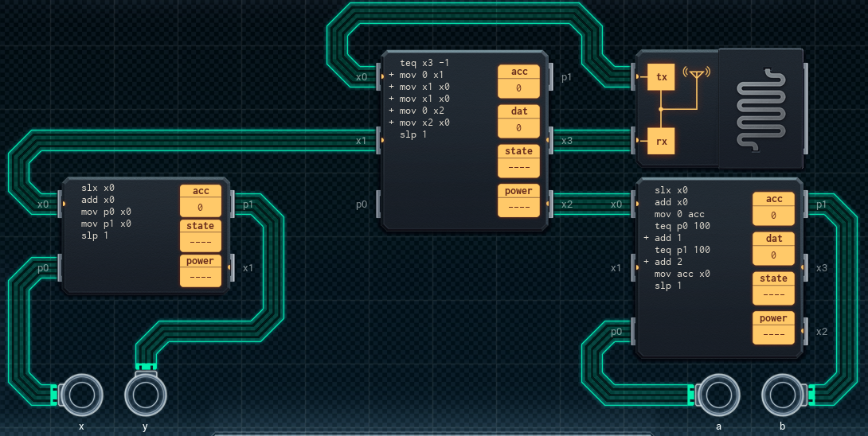Click the round connector labeled x
Screen dimensions: 868x436
coord(81,394)
